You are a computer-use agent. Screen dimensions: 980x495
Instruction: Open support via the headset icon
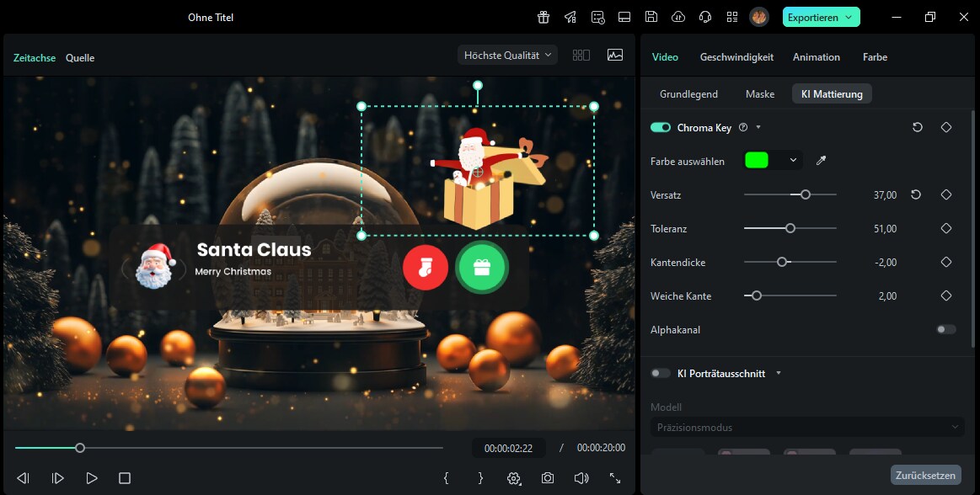coord(704,17)
